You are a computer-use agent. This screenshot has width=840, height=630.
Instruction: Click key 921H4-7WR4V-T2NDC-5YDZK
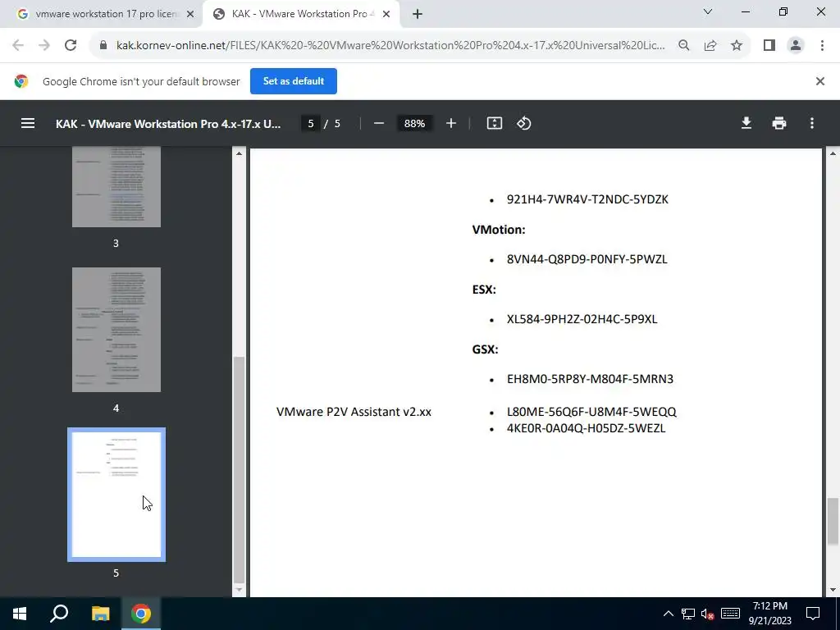[587, 199]
